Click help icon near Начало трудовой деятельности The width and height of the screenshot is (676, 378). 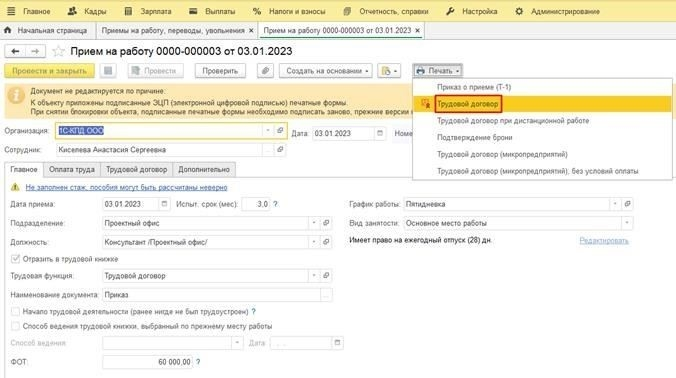[254, 311]
